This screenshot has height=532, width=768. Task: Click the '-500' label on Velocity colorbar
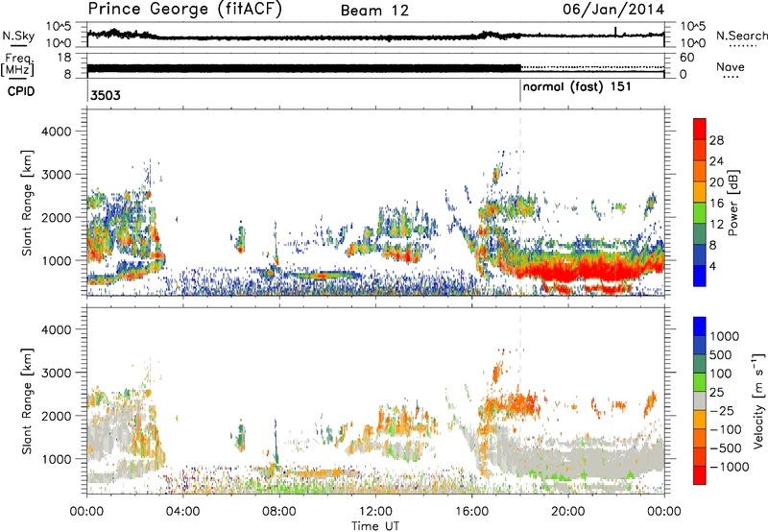[726, 447]
